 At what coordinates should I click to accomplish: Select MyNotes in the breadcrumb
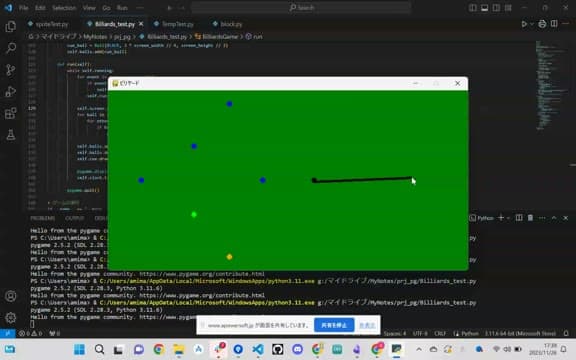(x=95, y=37)
